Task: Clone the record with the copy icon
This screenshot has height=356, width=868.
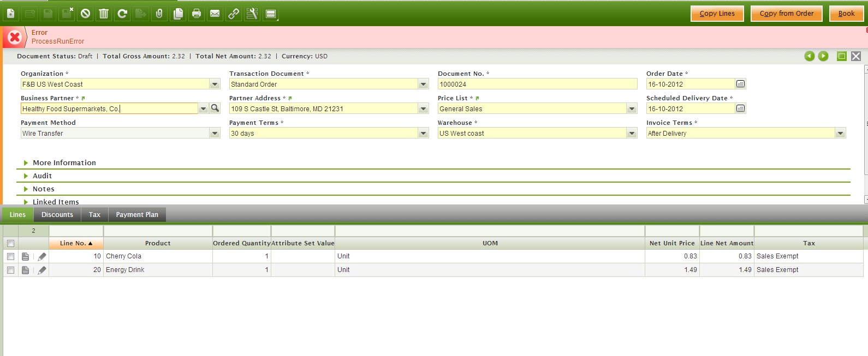Action: pyautogui.click(x=178, y=14)
